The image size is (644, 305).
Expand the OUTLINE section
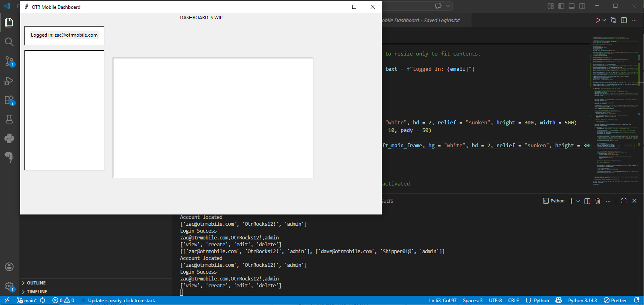pyautogui.click(x=96, y=283)
